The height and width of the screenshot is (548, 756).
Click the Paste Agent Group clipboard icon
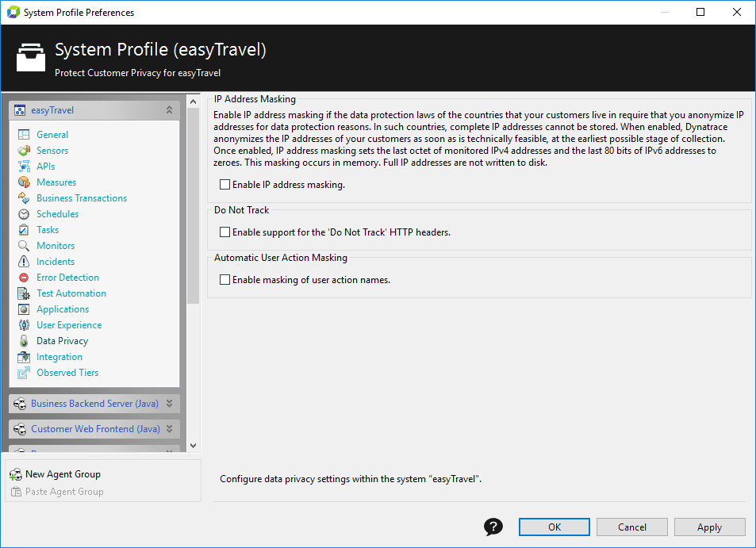click(x=17, y=492)
